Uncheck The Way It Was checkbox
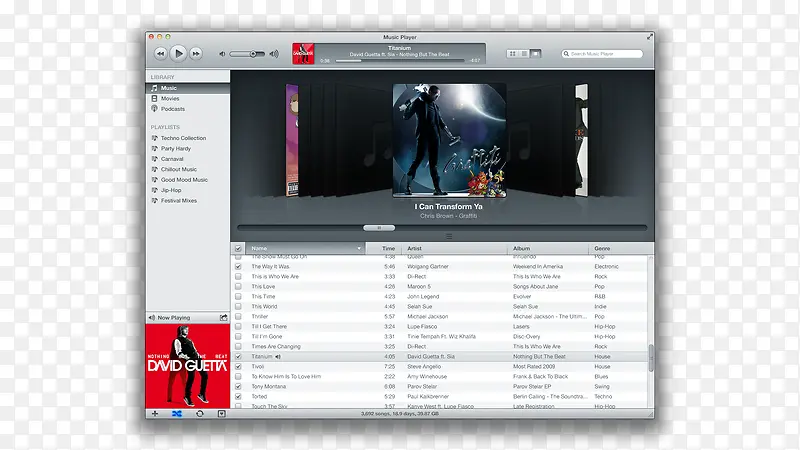This screenshot has width=800, height=450. [x=238, y=266]
